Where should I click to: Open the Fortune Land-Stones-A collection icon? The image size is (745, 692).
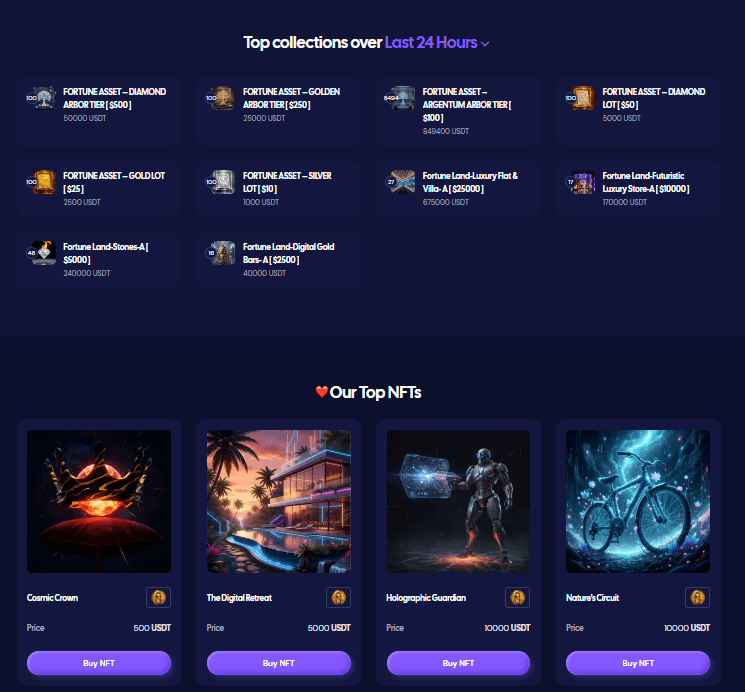pos(44,253)
